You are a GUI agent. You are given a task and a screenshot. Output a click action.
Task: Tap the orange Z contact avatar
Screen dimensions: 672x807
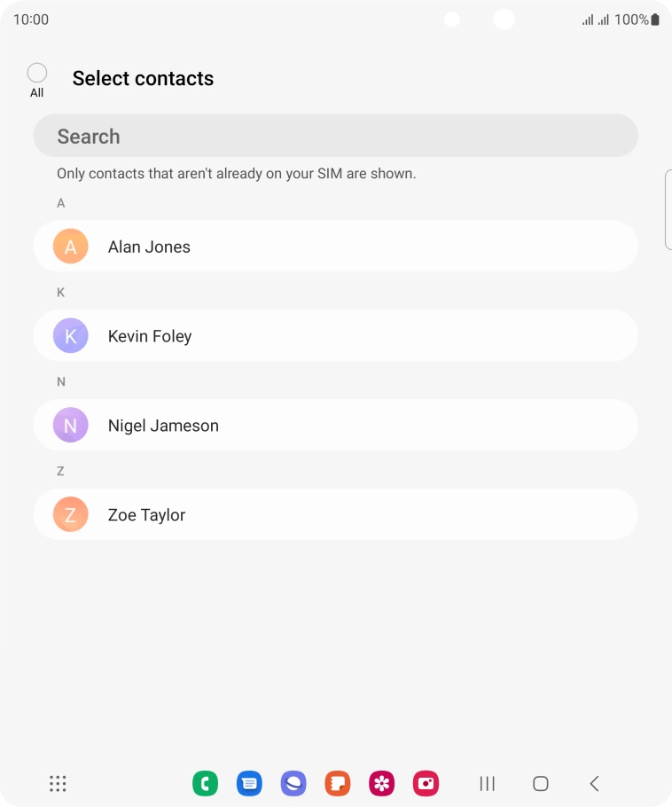[71, 515]
